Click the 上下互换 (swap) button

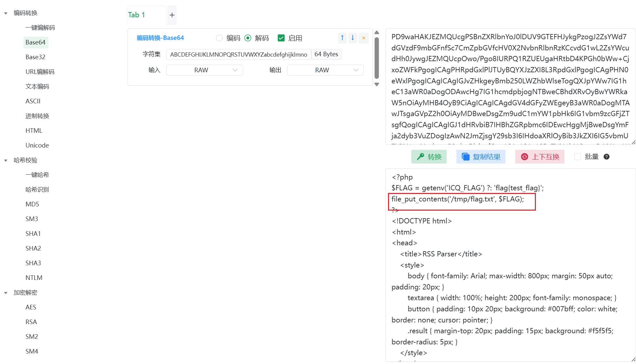[540, 157]
